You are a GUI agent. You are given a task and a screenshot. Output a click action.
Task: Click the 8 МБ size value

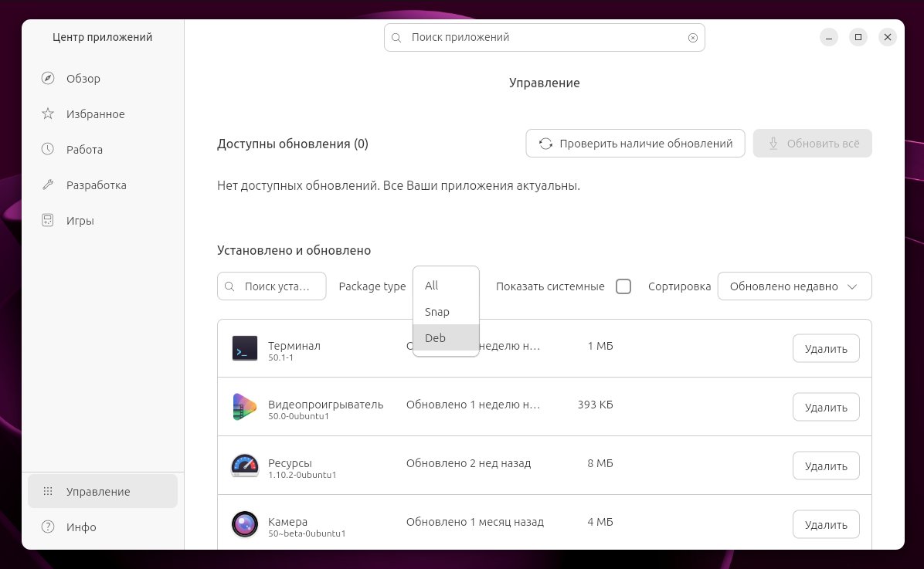(x=600, y=463)
